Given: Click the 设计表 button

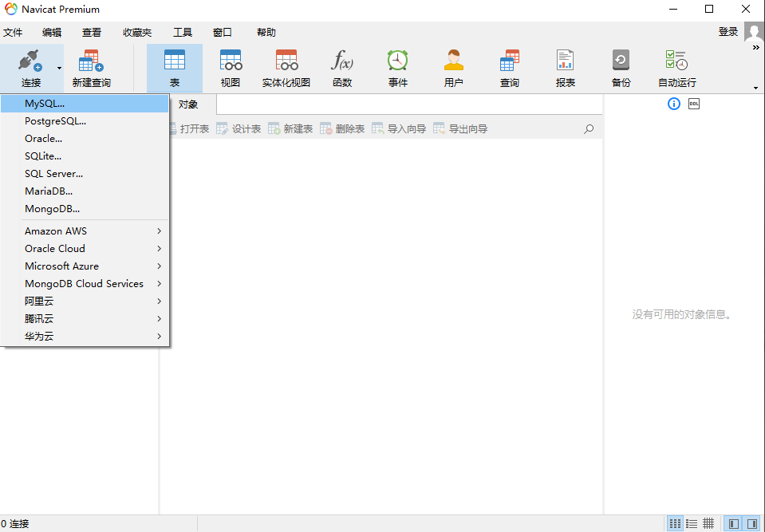Looking at the screenshot, I should coord(239,128).
